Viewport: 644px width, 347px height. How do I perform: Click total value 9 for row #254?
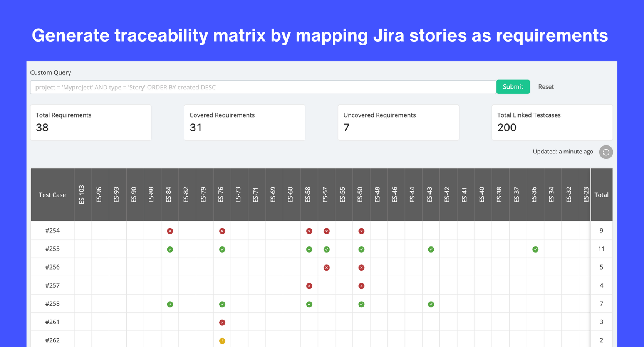(x=601, y=231)
